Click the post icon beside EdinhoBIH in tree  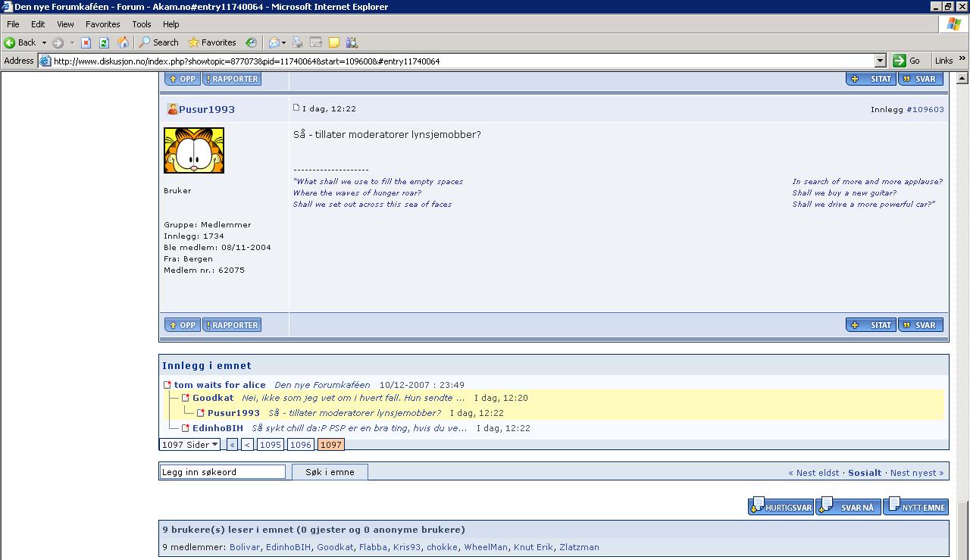[185, 428]
